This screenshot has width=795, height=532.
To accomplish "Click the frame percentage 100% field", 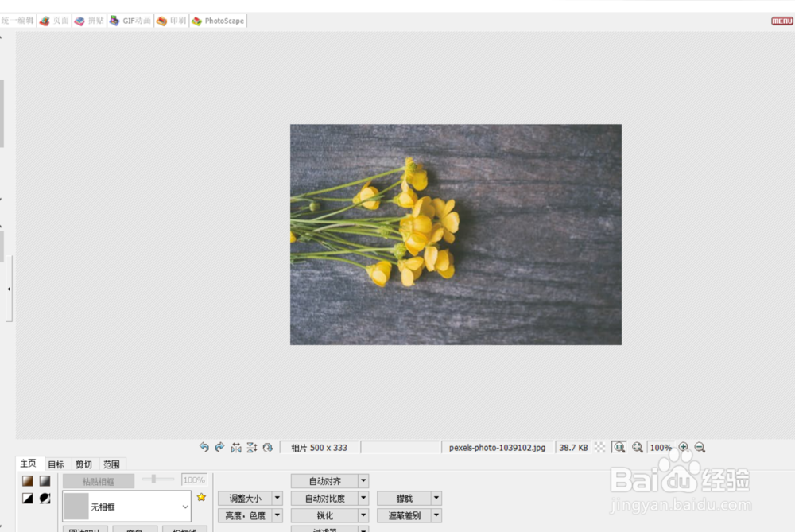I will pos(194,480).
